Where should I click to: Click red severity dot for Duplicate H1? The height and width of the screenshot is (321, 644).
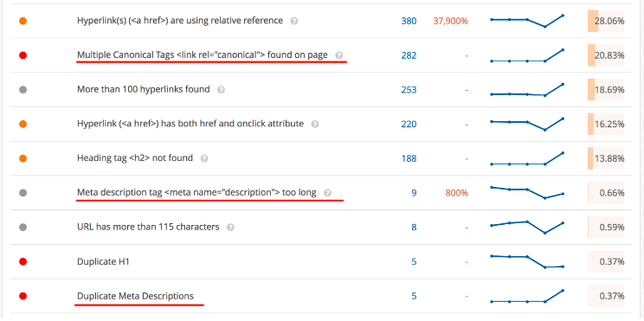coord(23,261)
